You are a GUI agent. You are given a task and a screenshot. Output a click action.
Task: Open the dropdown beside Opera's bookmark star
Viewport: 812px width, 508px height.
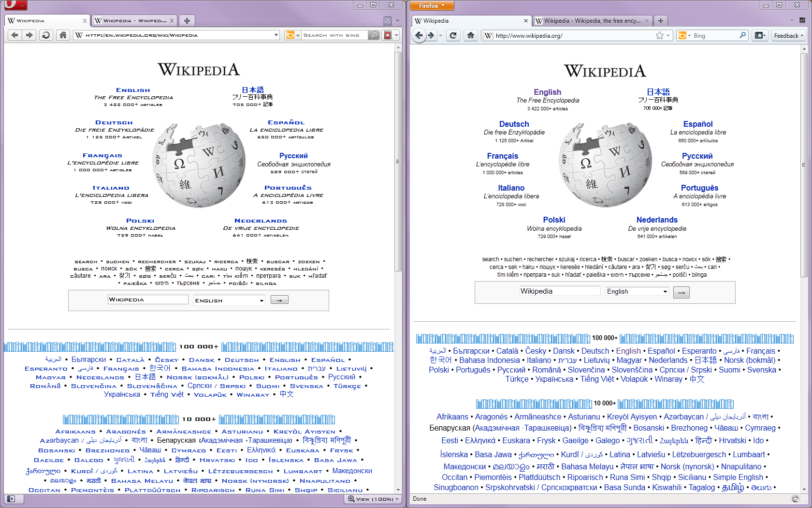pyautogui.click(x=396, y=35)
